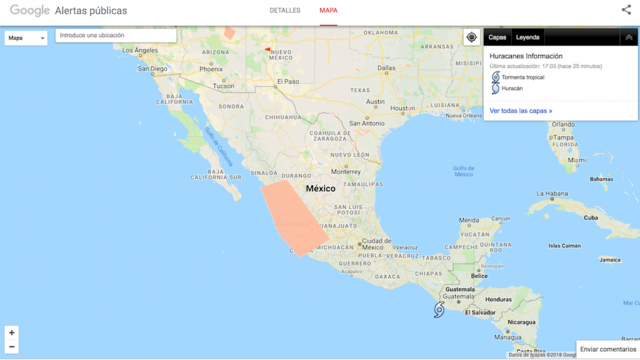Click the Alertas públicas title
This screenshot has height=360, width=640.
click(91, 11)
